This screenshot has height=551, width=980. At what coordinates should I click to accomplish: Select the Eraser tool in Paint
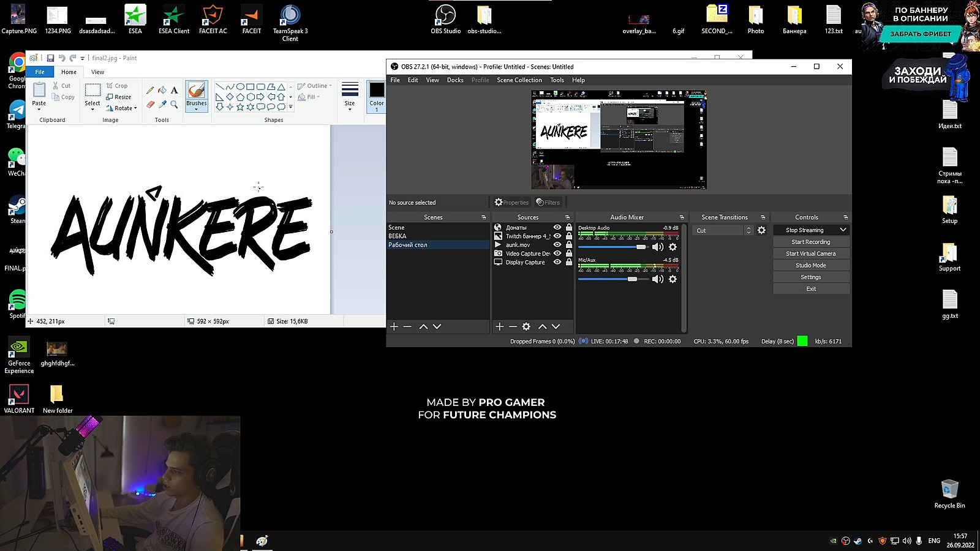(150, 104)
